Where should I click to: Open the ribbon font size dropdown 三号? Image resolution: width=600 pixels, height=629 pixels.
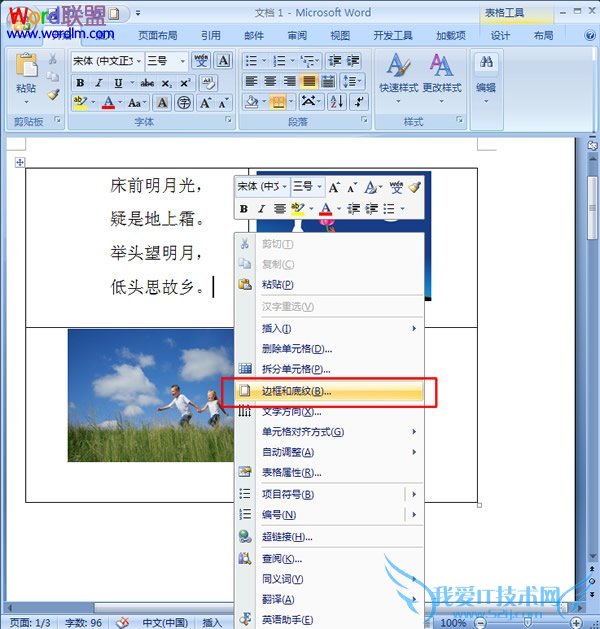(182, 61)
